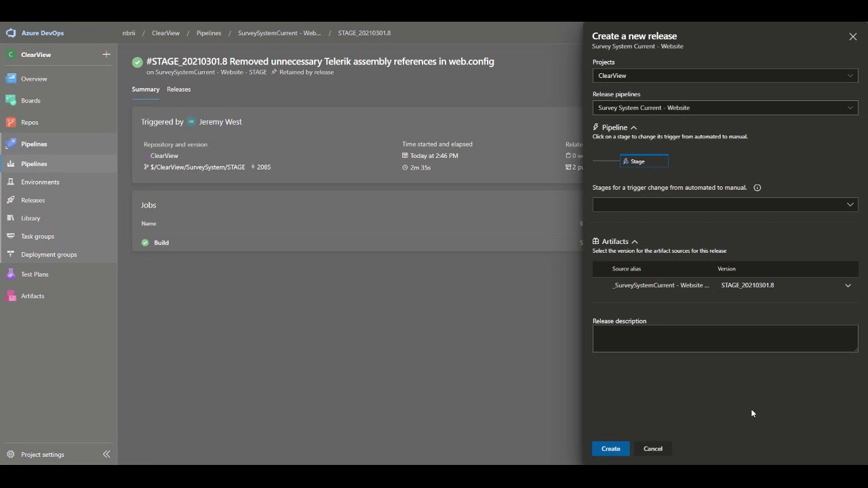Open the Projects dropdown showing ClearView
Image resolution: width=868 pixels, height=488 pixels.
coord(725,75)
